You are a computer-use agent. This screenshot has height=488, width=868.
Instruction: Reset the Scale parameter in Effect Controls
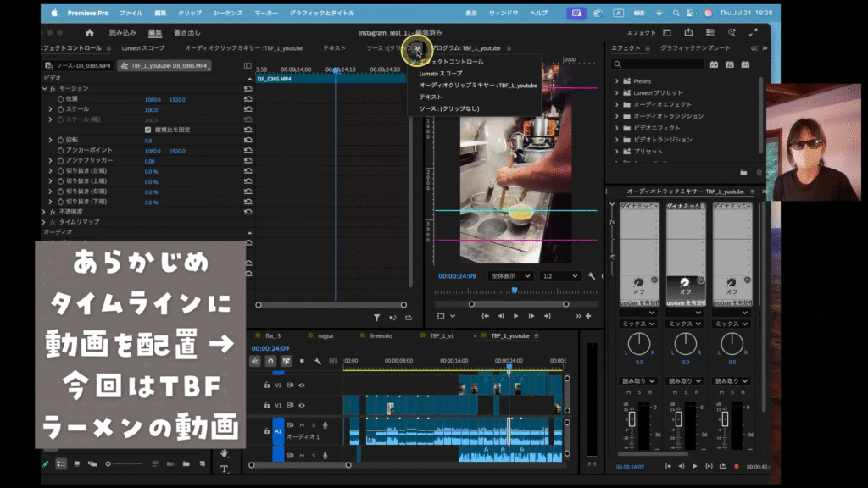click(248, 109)
